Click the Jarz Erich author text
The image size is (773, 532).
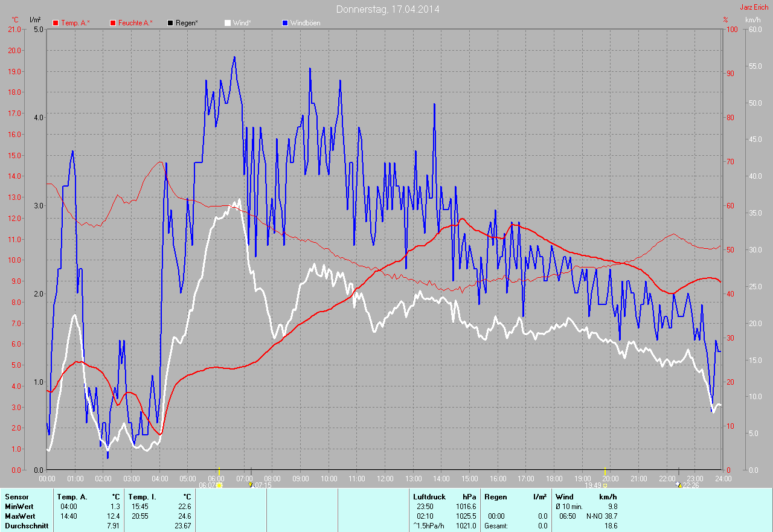point(754,7)
